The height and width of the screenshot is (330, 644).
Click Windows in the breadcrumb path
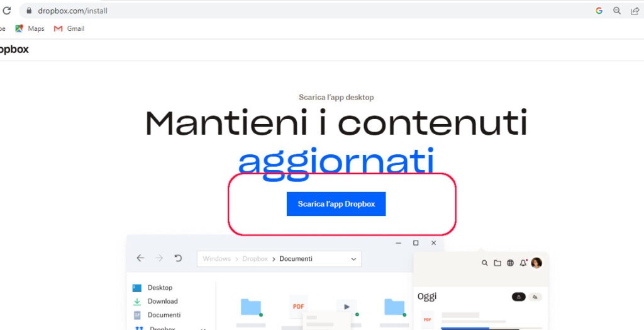tap(216, 259)
